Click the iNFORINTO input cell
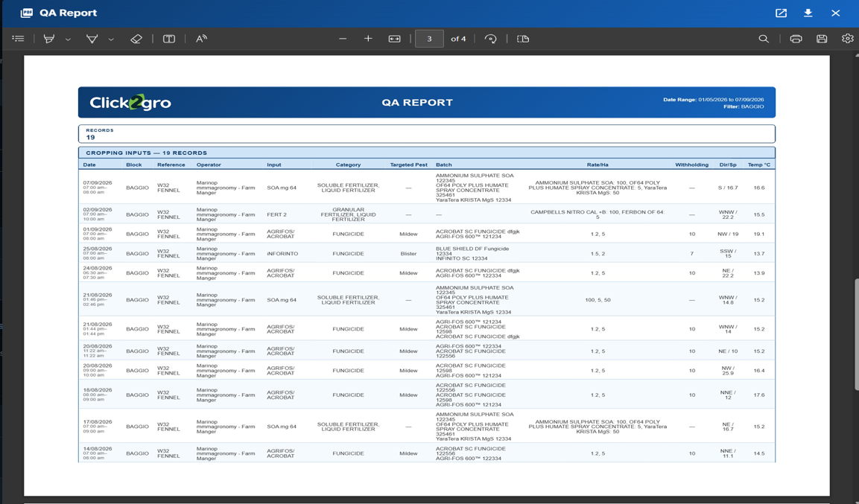Screen dimensions: 859x504 [x=282, y=254]
